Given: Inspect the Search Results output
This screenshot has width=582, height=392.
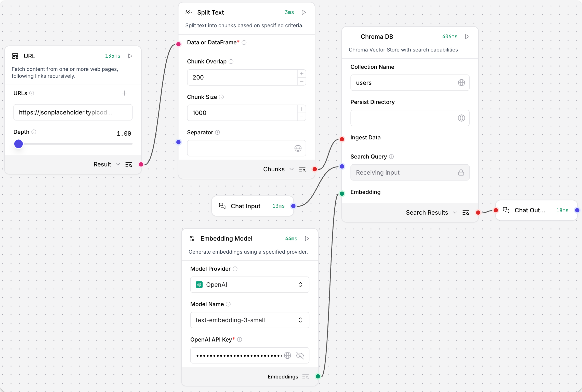Looking at the screenshot, I should point(465,212).
